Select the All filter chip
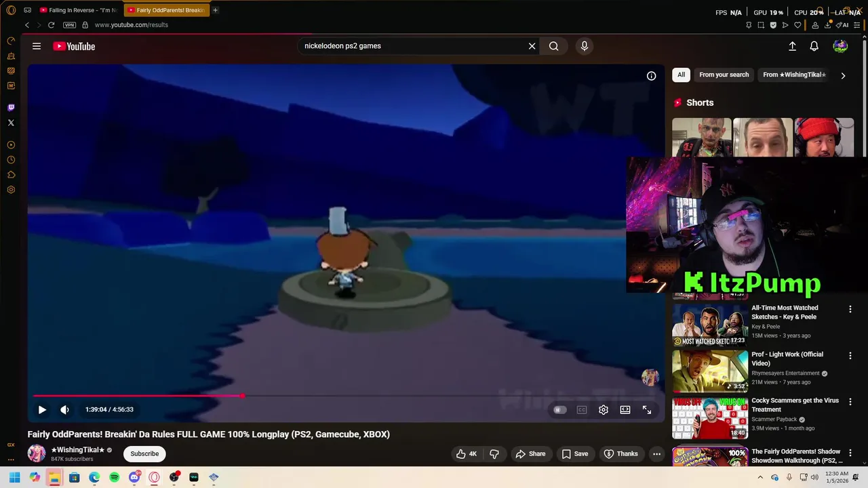Image resolution: width=868 pixels, height=488 pixels. click(681, 75)
